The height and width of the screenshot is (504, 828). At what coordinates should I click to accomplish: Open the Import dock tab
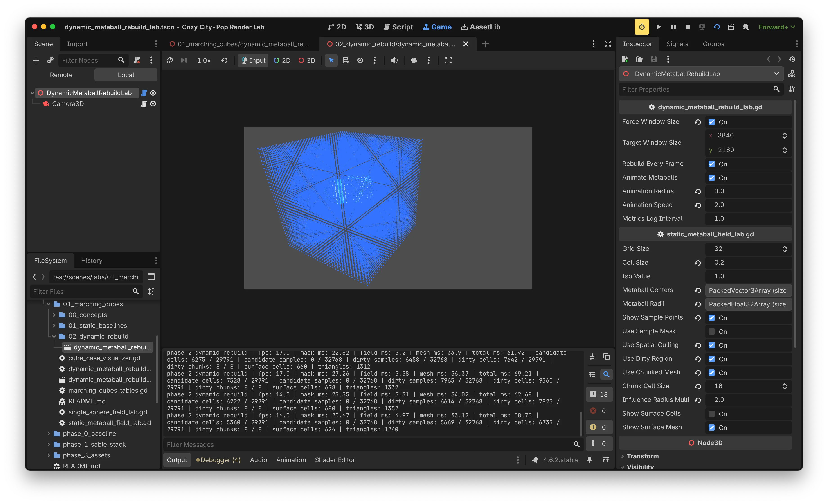click(77, 44)
